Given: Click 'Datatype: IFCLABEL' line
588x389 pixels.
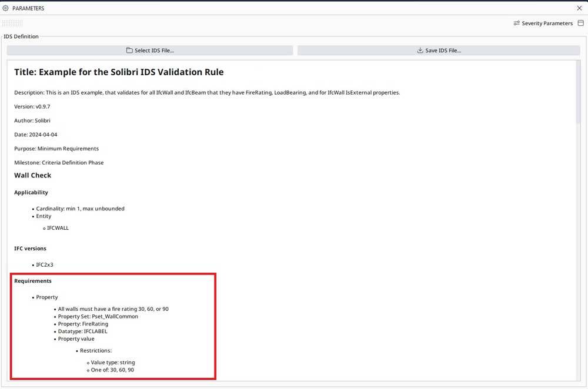Looking at the screenshot, I should (x=82, y=331).
